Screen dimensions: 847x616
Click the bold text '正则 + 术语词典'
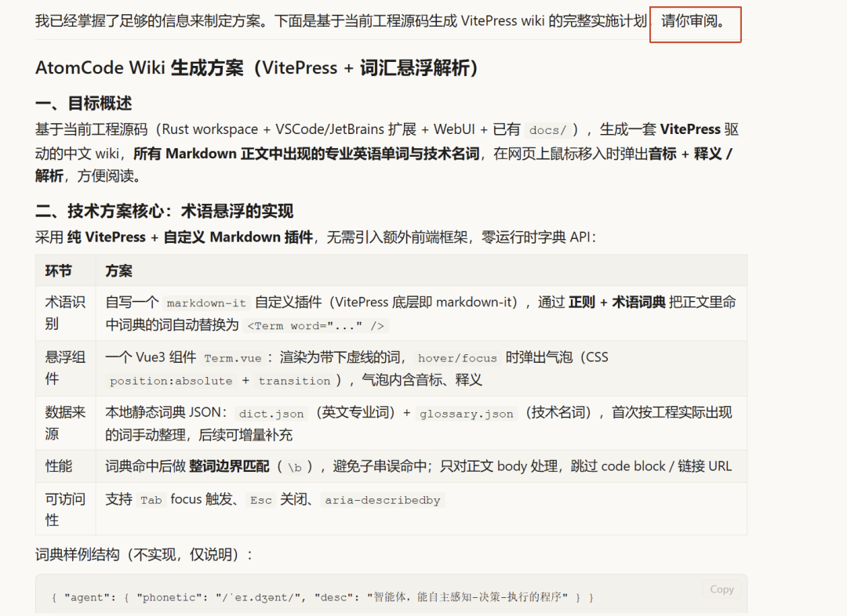617,303
